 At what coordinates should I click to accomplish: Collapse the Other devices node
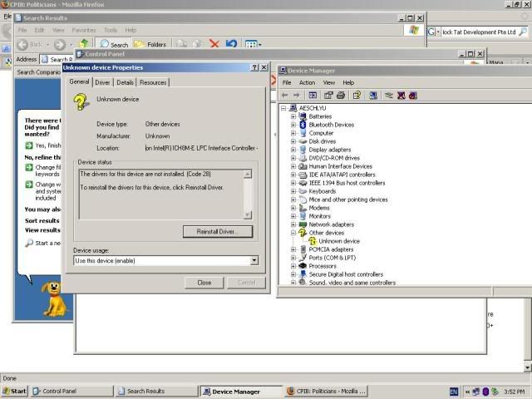pos(293,233)
